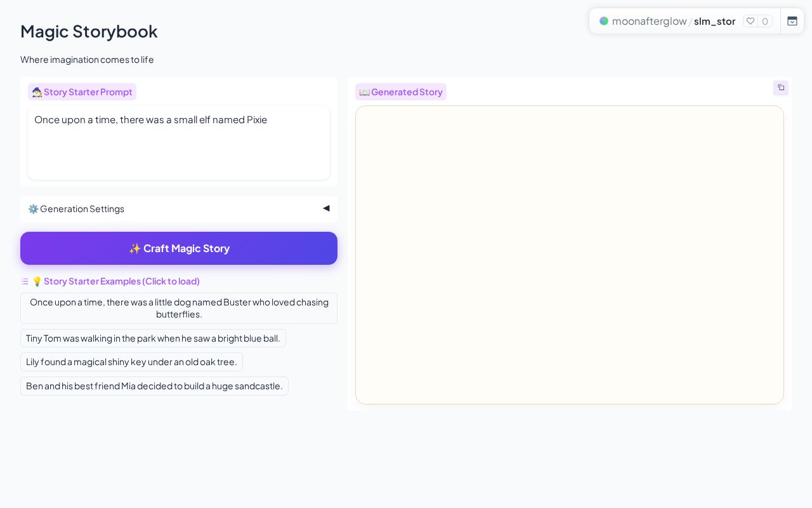
Task: Click the heart like icon
Action: [x=750, y=21]
